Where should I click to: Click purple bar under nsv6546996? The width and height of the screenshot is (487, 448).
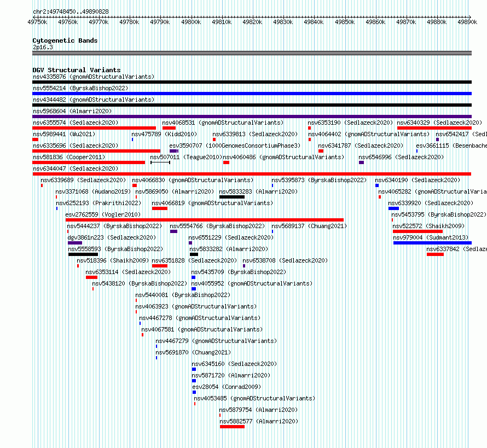pos(361,162)
